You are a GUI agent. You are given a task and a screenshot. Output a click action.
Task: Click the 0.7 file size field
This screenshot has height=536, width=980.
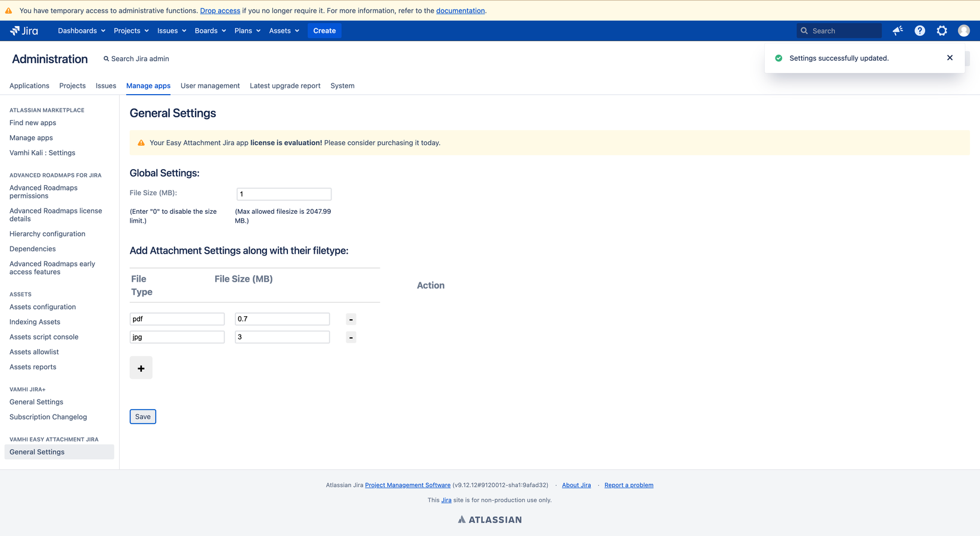(x=282, y=319)
